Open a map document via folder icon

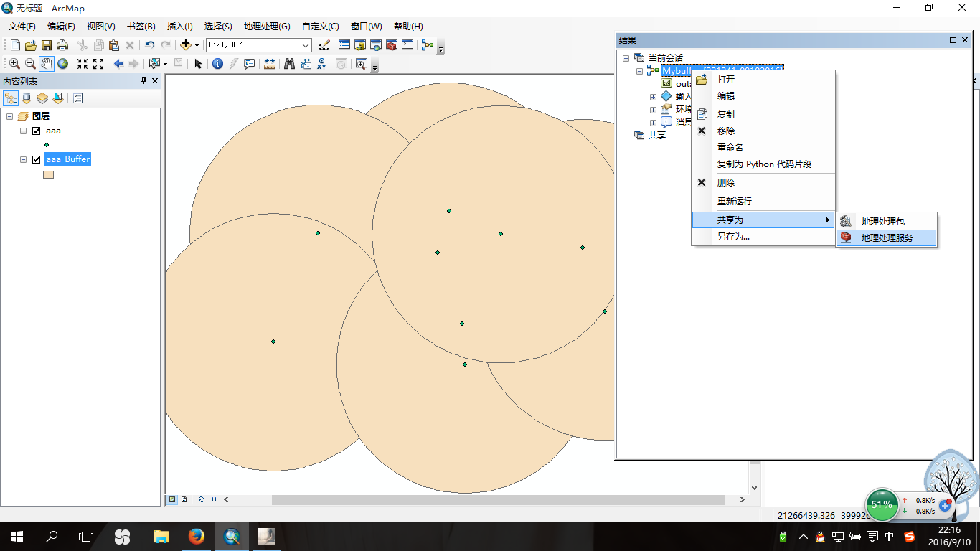click(31, 44)
